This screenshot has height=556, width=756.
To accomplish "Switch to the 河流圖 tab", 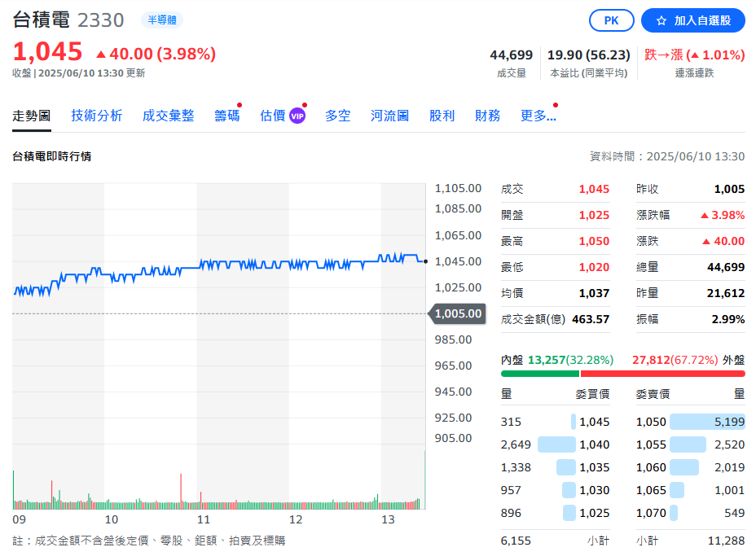I will tap(389, 116).
